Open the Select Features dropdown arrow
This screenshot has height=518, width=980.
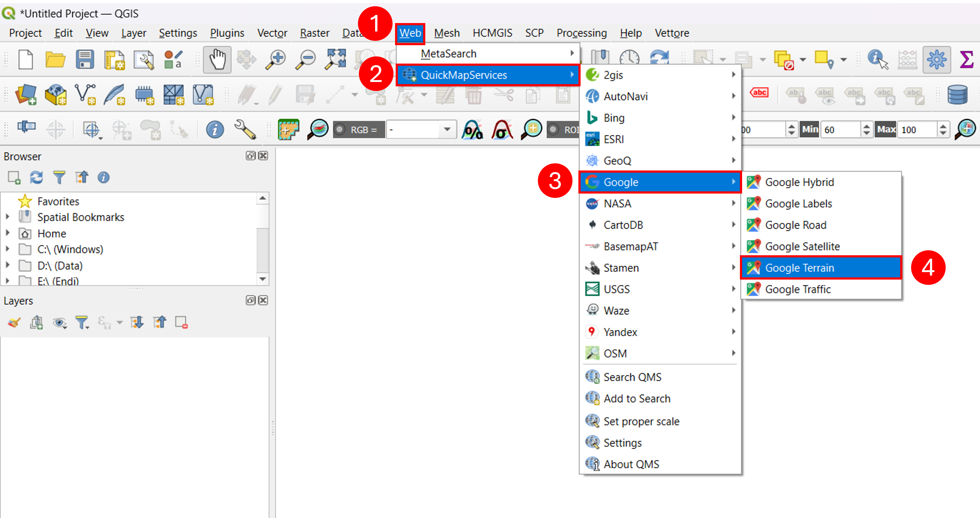click(x=723, y=60)
